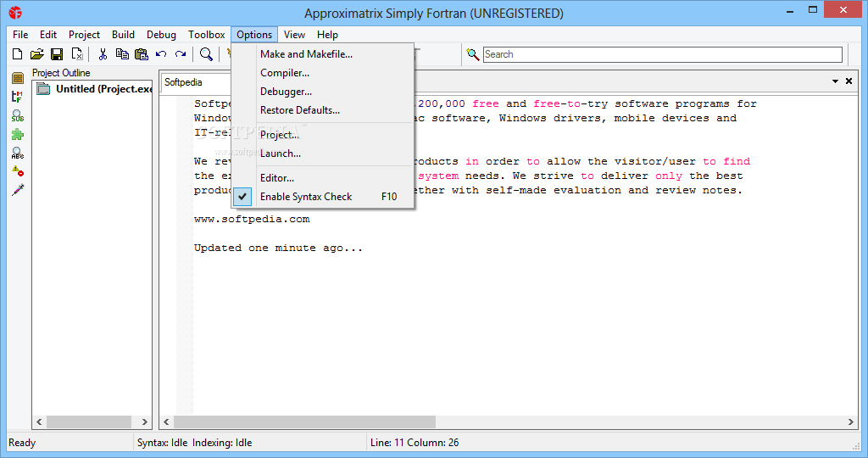
Task: Click the editor horizontal scrollbar thumb
Action: pos(304,422)
